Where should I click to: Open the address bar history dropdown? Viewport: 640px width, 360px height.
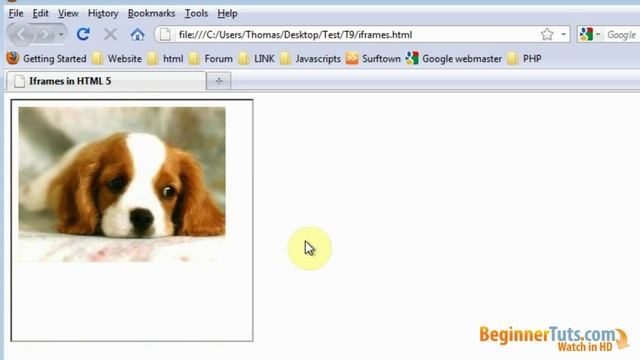point(564,35)
